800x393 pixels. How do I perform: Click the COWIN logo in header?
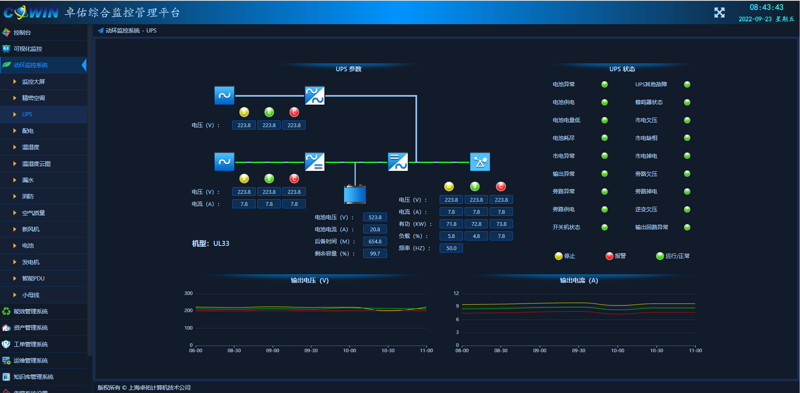[32, 13]
